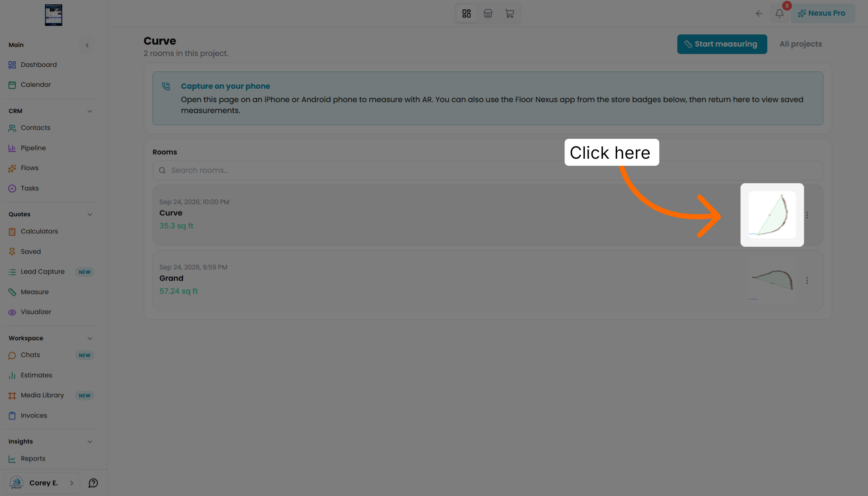This screenshot has width=868, height=496.
Task: Open the Grand room floor plan thumbnail
Action: (x=772, y=280)
